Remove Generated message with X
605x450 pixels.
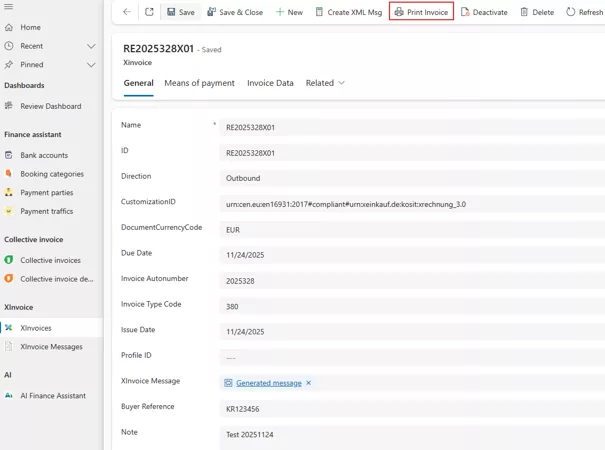pyautogui.click(x=308, y=383)
